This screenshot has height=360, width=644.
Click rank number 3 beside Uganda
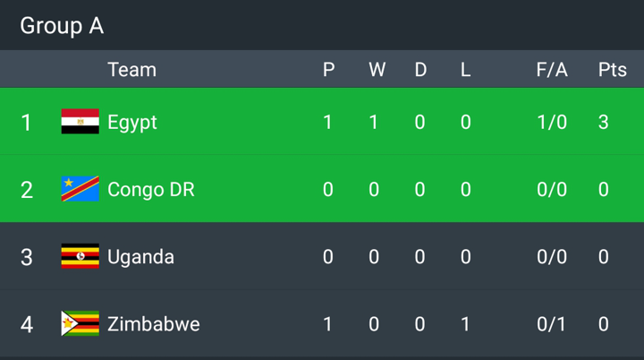(x=27, y=257)
